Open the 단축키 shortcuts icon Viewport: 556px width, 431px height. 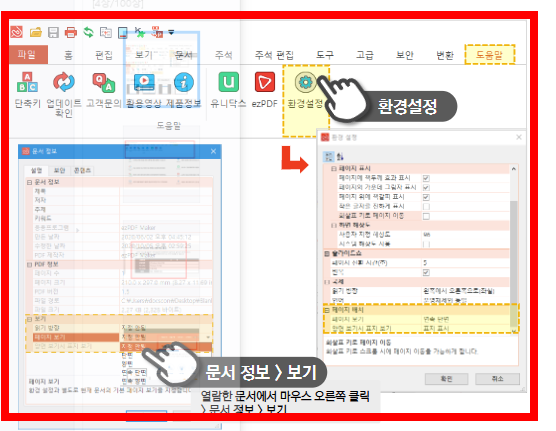[27, 82]
